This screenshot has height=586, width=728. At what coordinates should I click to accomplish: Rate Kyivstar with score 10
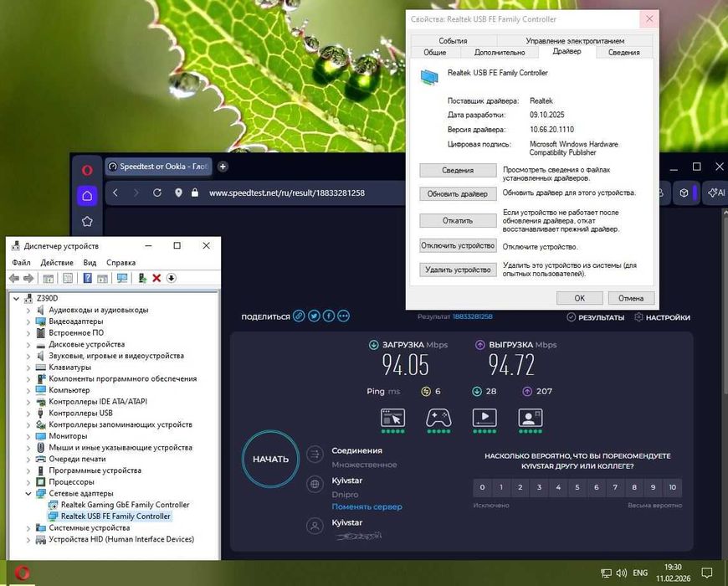coord(672,487)
